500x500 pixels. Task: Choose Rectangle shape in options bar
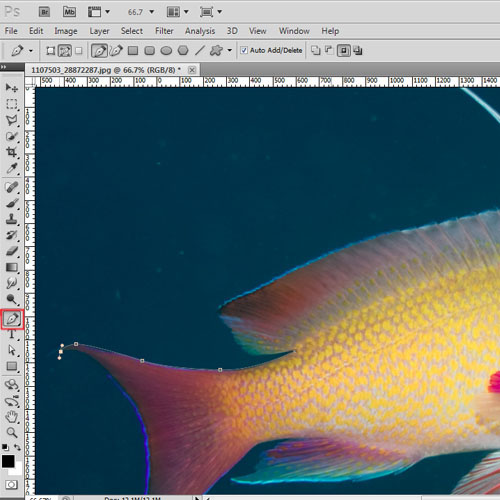coord(133,51)
